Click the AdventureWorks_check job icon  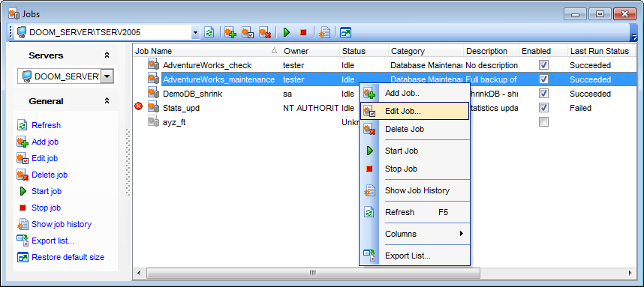pos(154,64)
